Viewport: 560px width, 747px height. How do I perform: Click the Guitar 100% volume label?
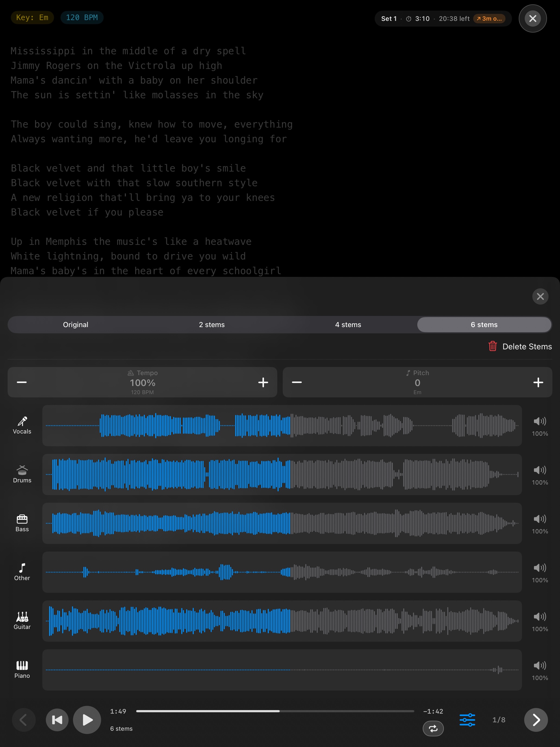click(x=540, y=629)
